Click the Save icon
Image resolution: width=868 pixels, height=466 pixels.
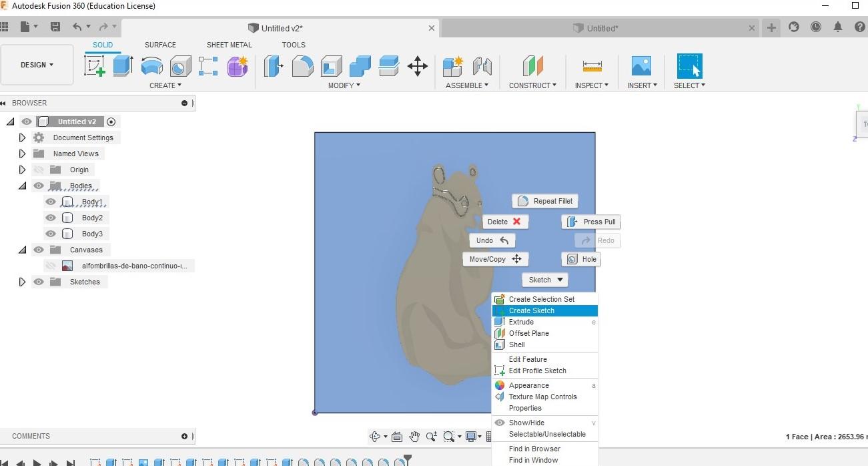coord(55,27)
